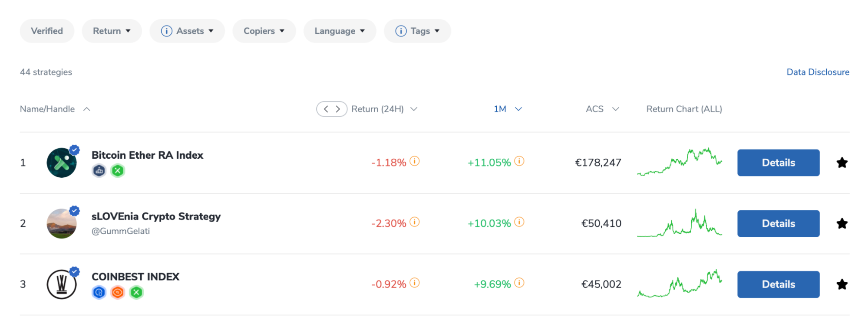Expand the Copiers filter dropdown

[264, 31]
